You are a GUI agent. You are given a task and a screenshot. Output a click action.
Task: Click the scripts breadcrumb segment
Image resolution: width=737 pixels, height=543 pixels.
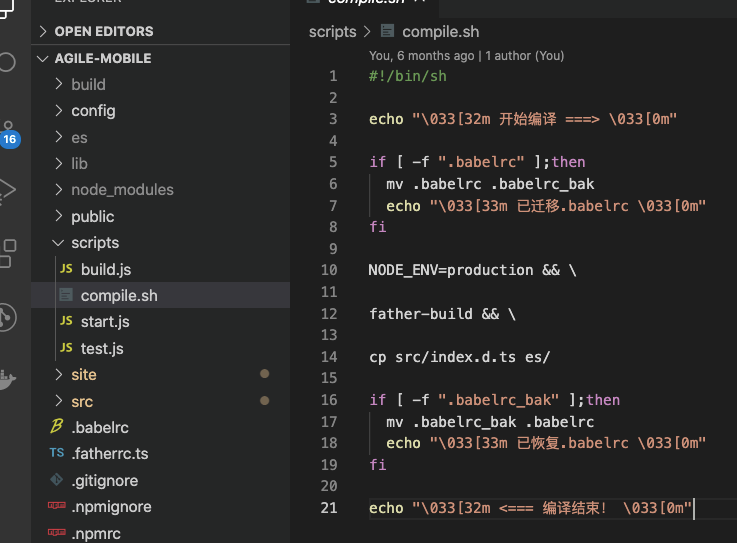[x=332, y=31]
